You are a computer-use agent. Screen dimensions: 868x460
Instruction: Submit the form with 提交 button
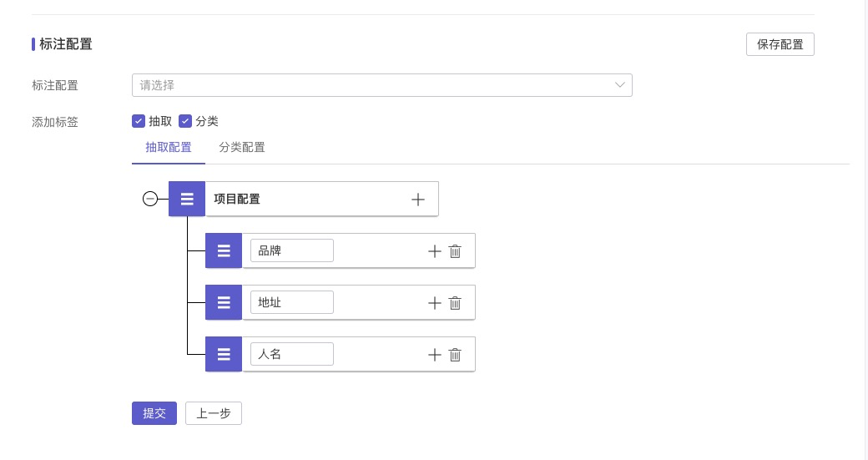[x=154, y=413]
